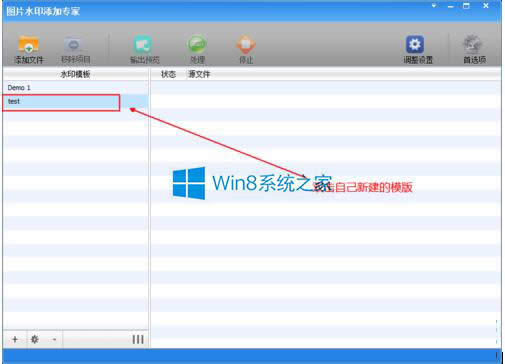Click the 水印模板 column header
The width and height of the screenshot is (505, 364).
[x=76, y=74]
